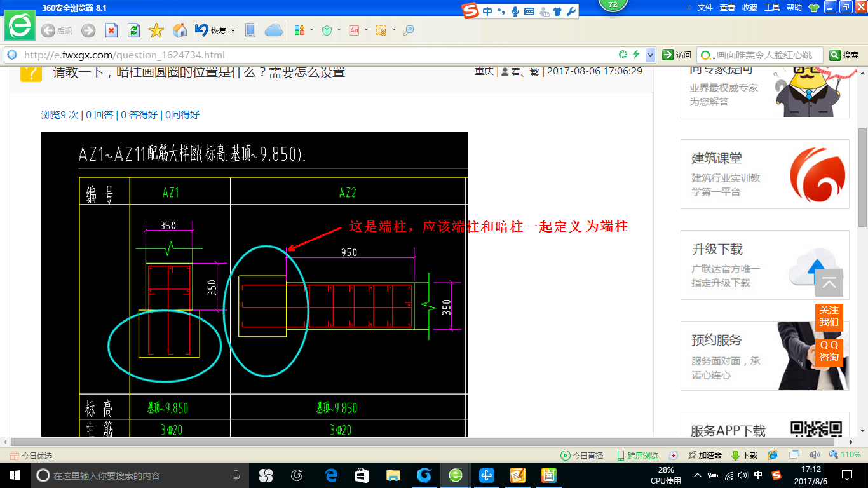The height and width of the screenshot is (488, 868).
Task: Open the cloud sync icon
Action: pos(273,30)
